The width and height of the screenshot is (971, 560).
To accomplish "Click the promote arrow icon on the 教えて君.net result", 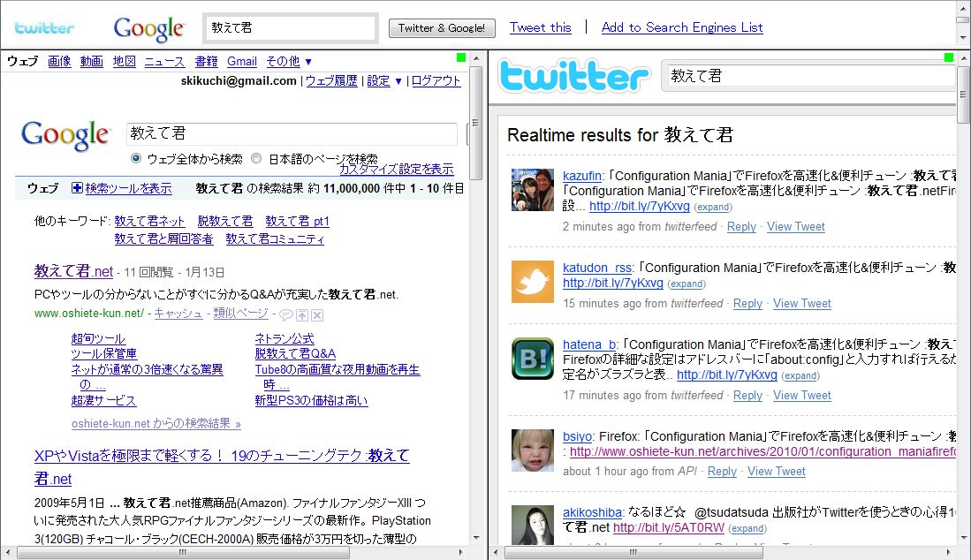I will point(301,315).
